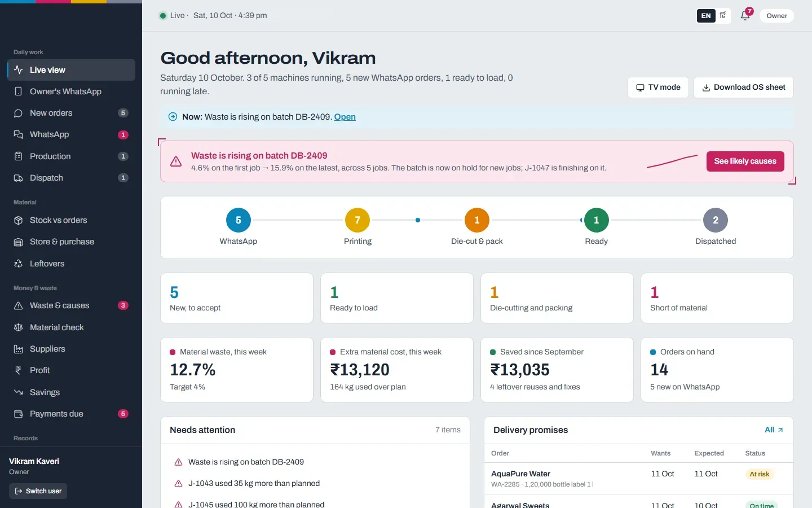Select the Dispatched pipeline stage circle
This screenshot has height=508, width=812.
pyautogui.click(x=716, y=220)
